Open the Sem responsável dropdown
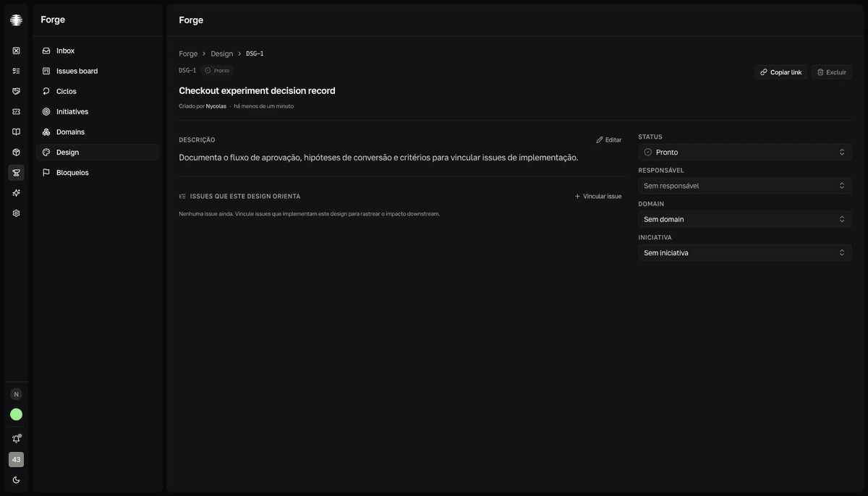This screenshot has width=868, height=496. click(744, 186)
